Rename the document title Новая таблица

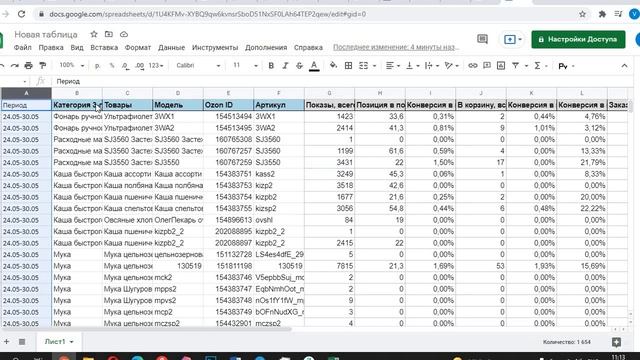[46, 34]
